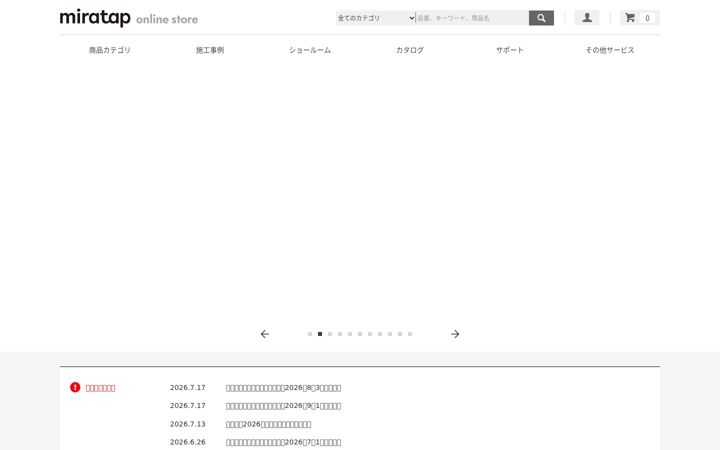The height and width of the screenshot is (450, 720).
Task: Open the ショールーム menu
Action: (310, 50)
